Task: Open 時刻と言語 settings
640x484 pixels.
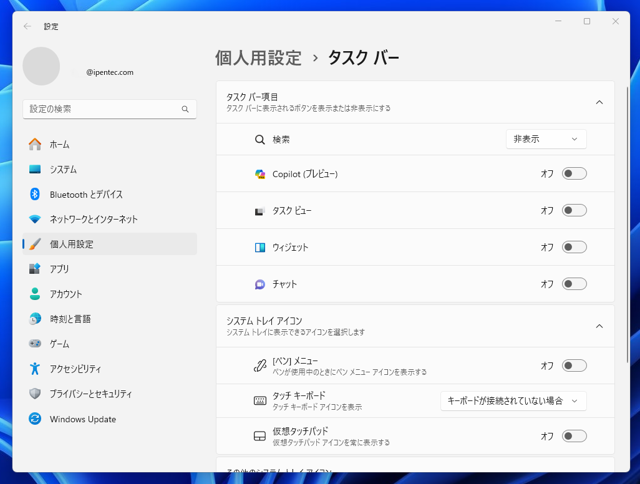Action: pos(109,319)
